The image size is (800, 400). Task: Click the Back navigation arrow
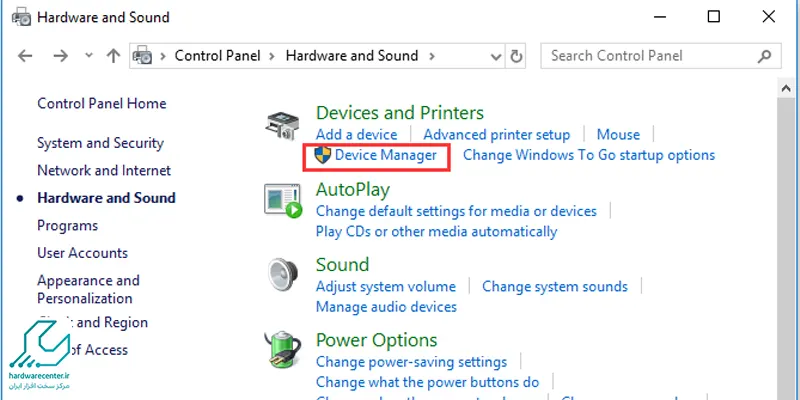click(25, 56)
